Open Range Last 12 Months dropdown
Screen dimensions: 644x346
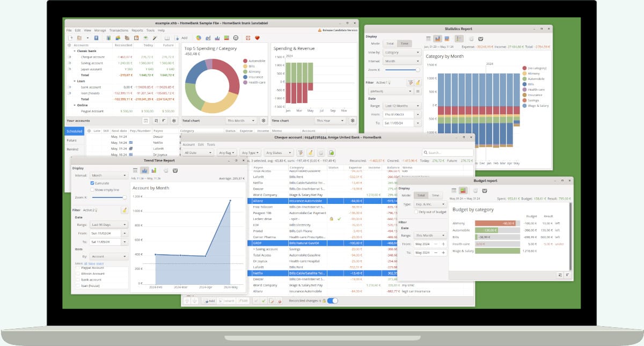402,105
